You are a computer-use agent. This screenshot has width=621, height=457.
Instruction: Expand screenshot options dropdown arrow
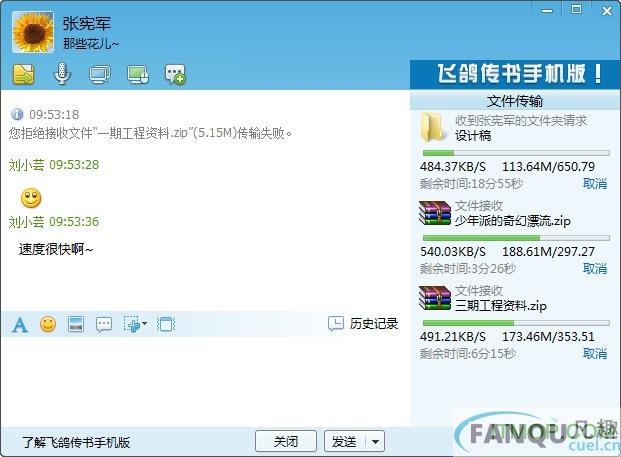coord(145,324)
